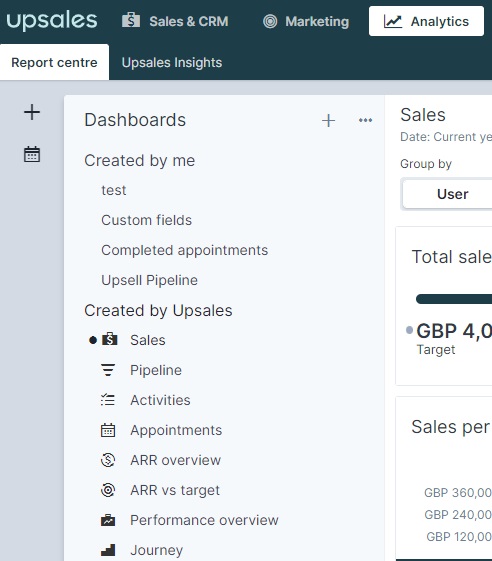Open Dashboards three-dot options menu
Viewport: 492px width, 561px height.
tap(365, 120)
